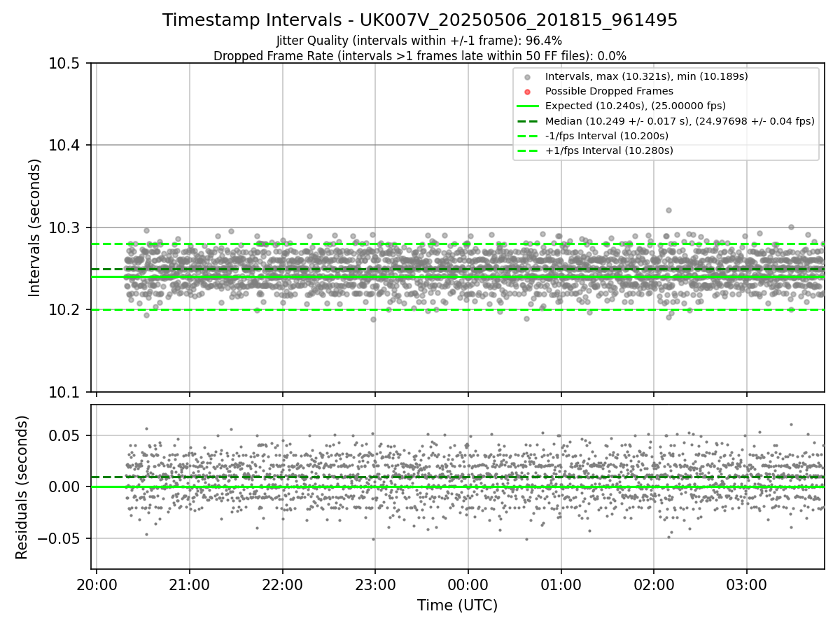Click the gray dot marker for Intervals legend

tap(528, 77)
